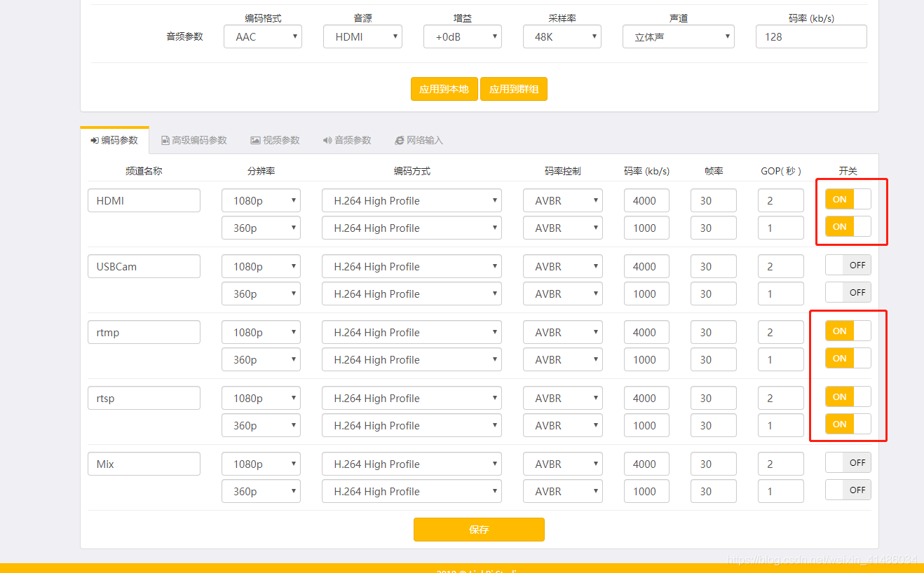The width and height of the screenshot is (924, 573).
Task: Click the rtmp 360p bitrate 1000 field
Action: point(646,359)
